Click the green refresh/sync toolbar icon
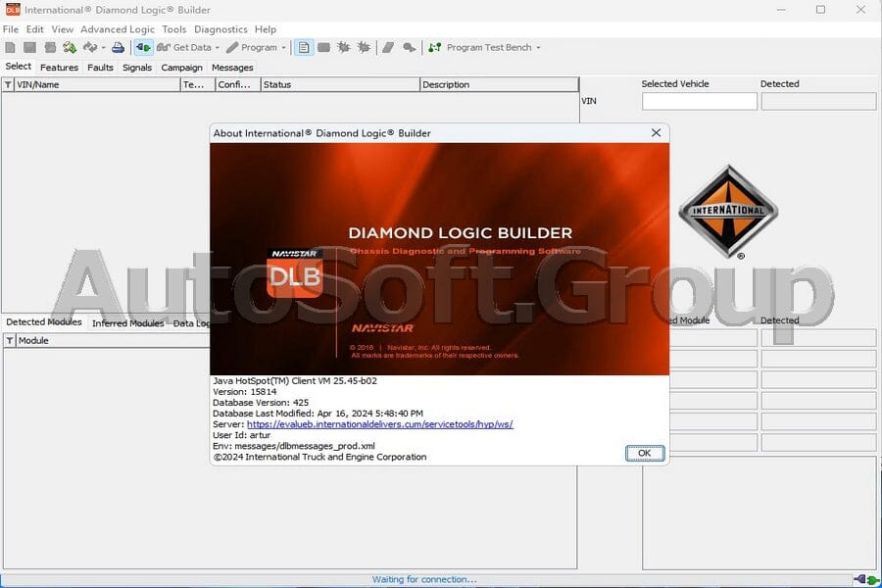 (68, 47)
